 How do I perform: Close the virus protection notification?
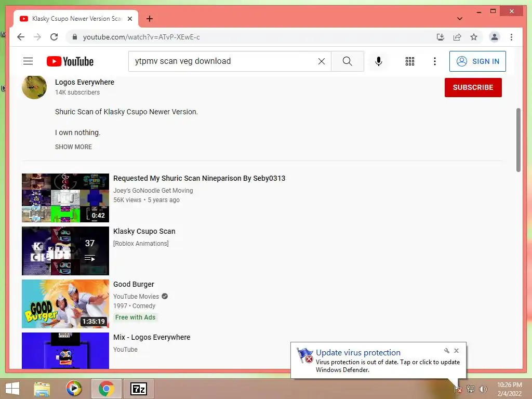click(456, 351)
